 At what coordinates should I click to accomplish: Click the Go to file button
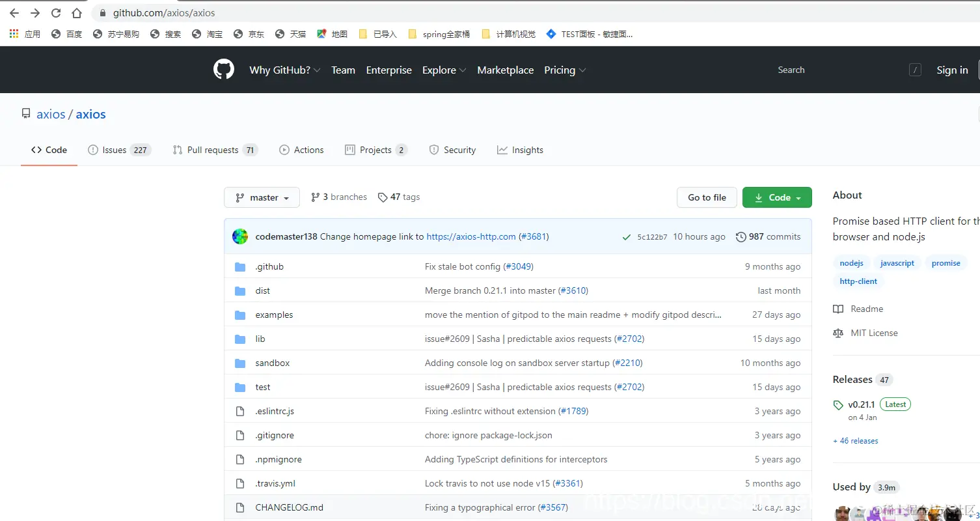[707, 197]
